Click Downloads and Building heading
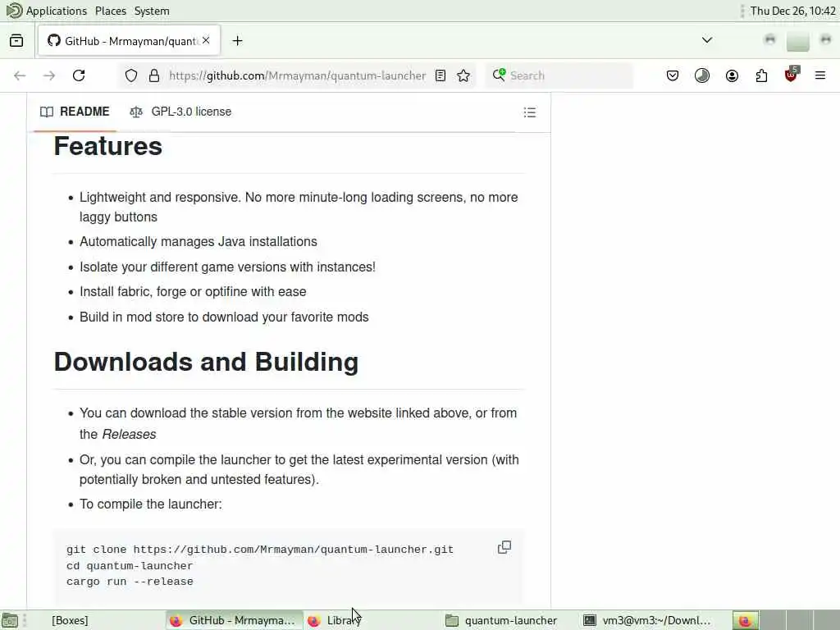Image resolution: width=840 pixels, height=630 pixels. [206, 362]
